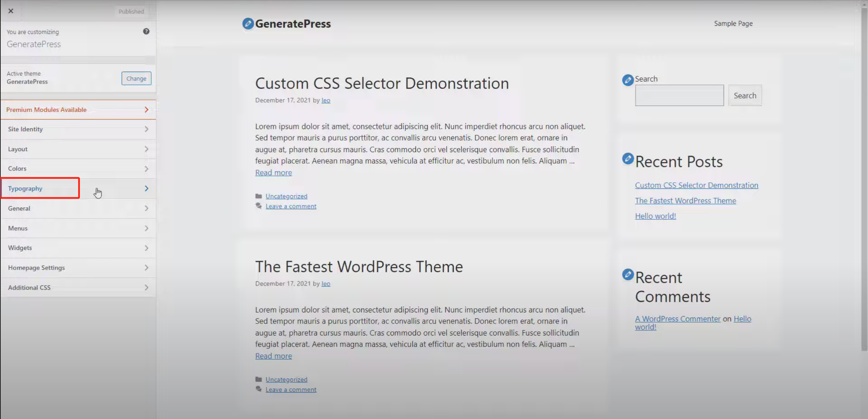Select Sample Page in site navigation
This screenshot has height=419, width=868.
tap(733, 23)
